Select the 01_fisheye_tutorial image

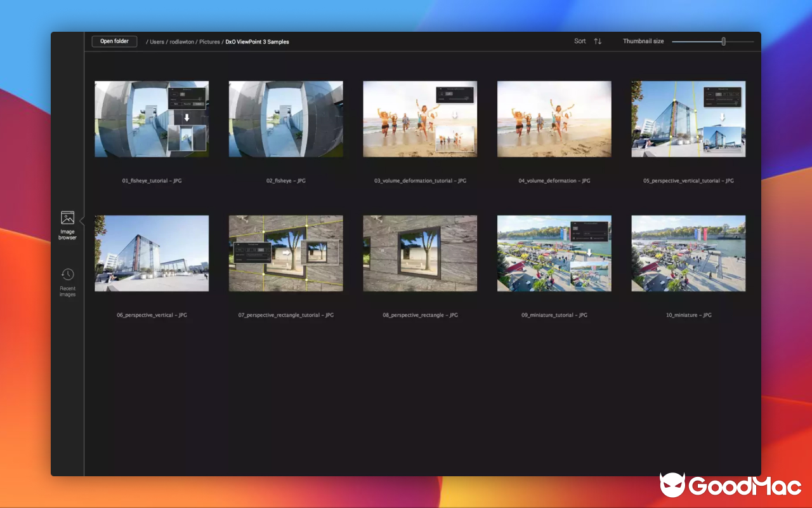[152, 119]
